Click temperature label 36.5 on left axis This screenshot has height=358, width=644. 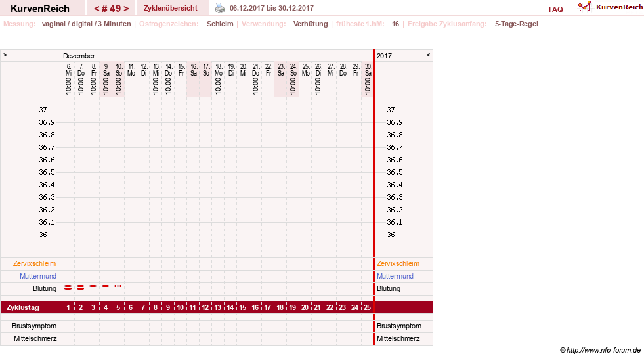click(47, 172)
